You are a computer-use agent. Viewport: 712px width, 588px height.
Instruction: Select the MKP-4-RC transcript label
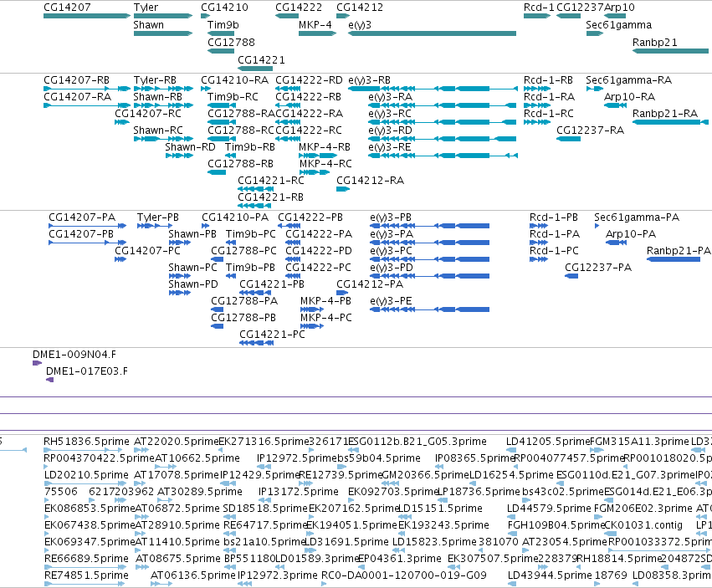(x=325, y=164)
